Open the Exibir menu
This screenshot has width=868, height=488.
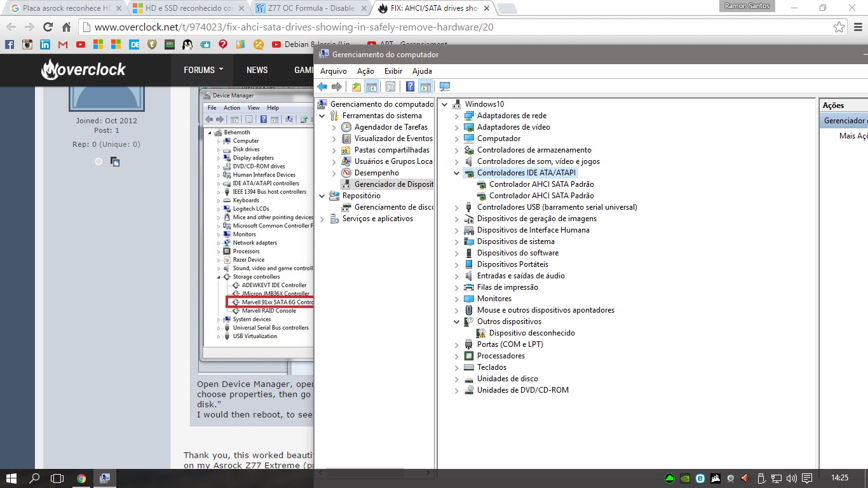pos(393,71)
